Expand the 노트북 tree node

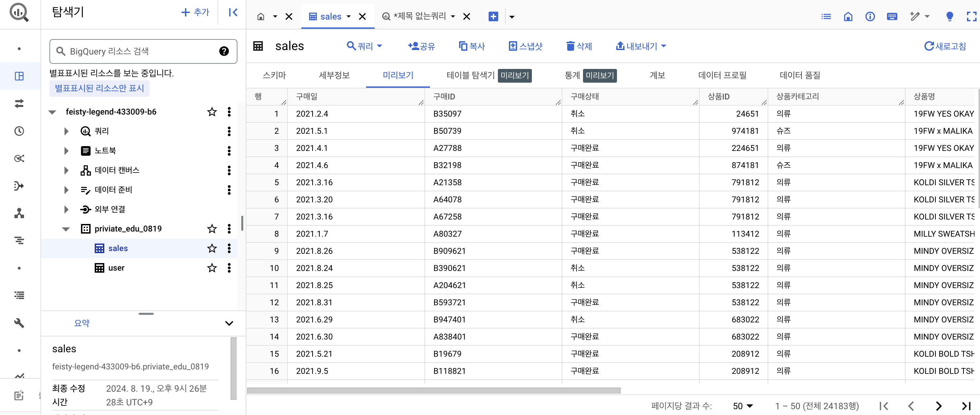point(66,151)
